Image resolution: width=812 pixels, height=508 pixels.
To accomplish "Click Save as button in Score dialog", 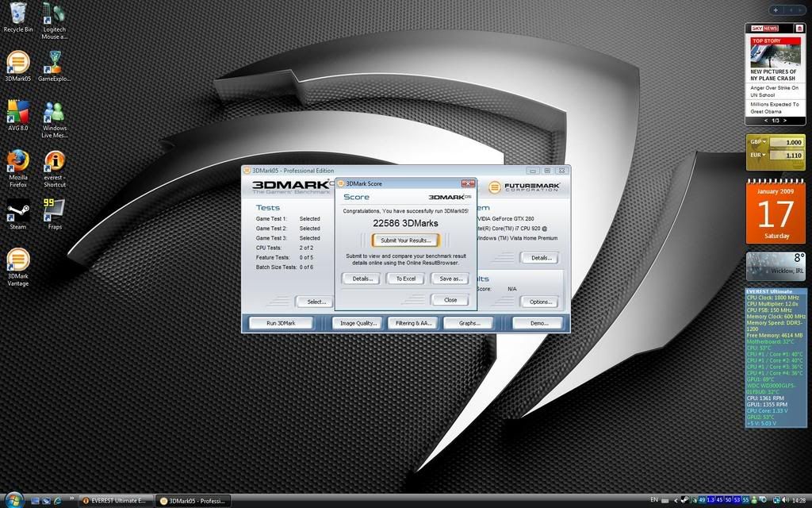I will click(450, 279).
